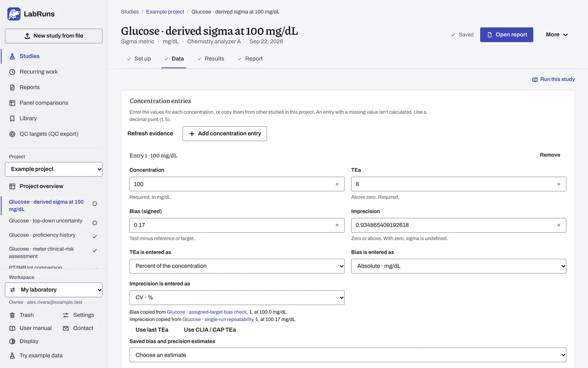Click Use last TEa
Image resolution: width=588 pixels, height=368 pixels.
coord(152,330)
